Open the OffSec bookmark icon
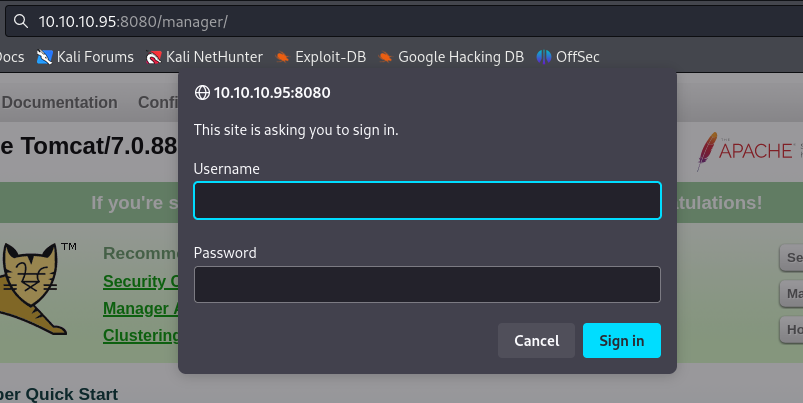 point(543,57)
